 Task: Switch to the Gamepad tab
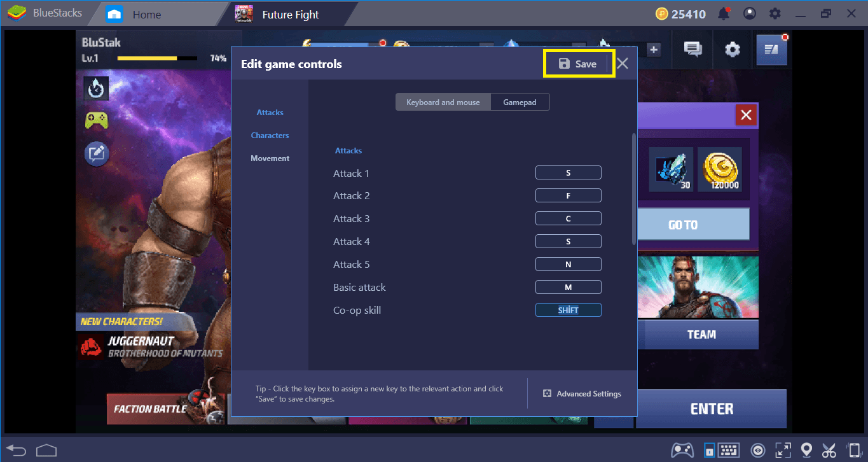click(x=520, y=102)
